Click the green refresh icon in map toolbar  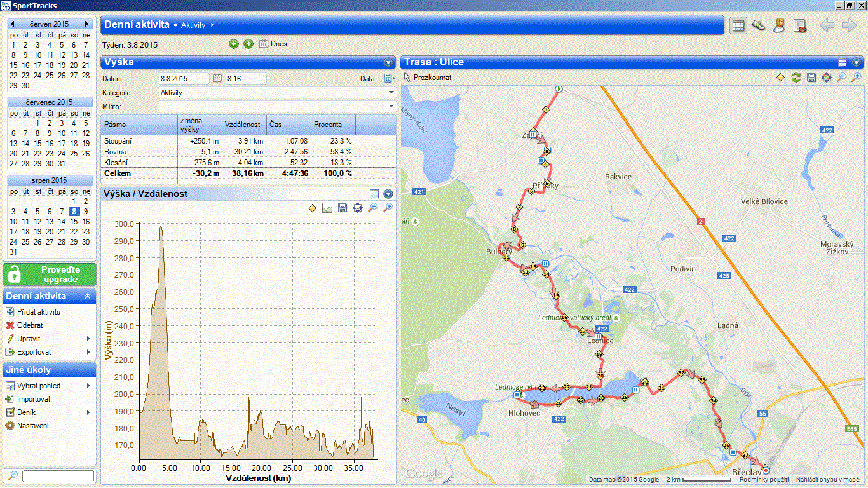(796, 78)
